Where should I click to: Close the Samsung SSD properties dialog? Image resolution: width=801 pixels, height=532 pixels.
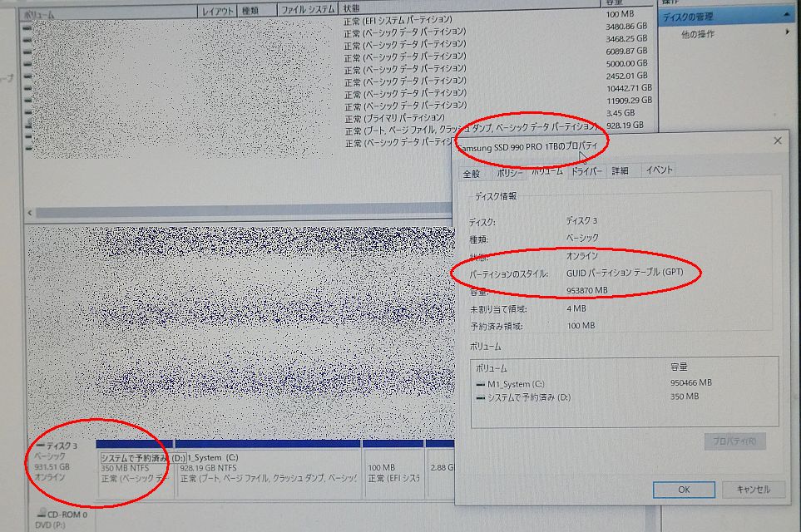(x=778, y=140)
